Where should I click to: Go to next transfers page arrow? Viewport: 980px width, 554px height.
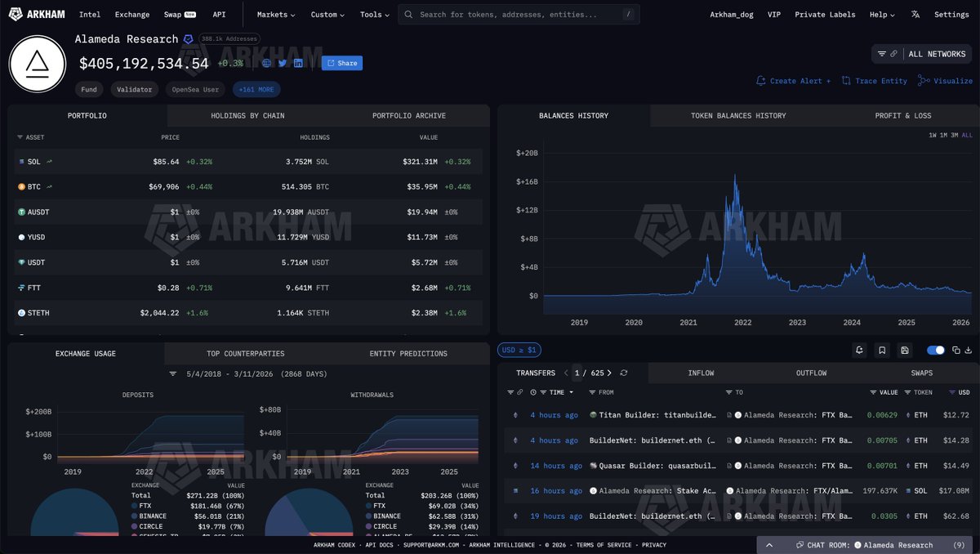[x=609, y=373]
